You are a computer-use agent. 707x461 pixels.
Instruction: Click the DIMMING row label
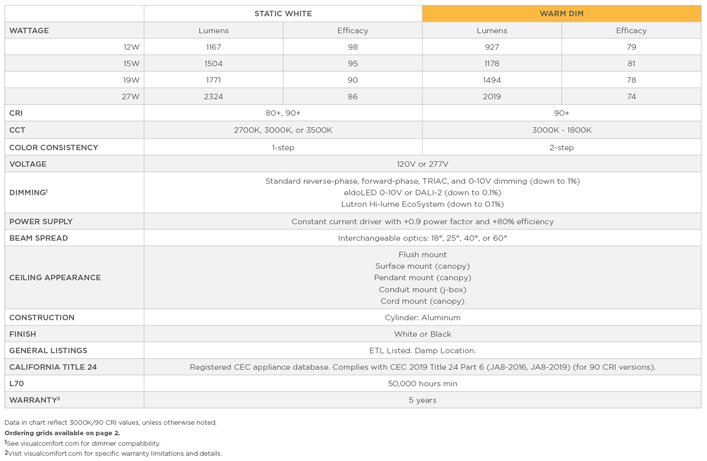coord(28,192)
